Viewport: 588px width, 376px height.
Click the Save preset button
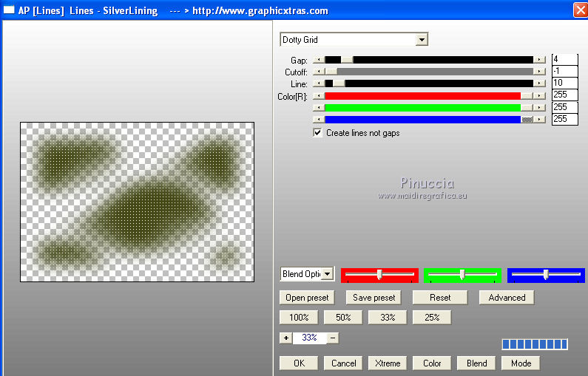[374, 298]
